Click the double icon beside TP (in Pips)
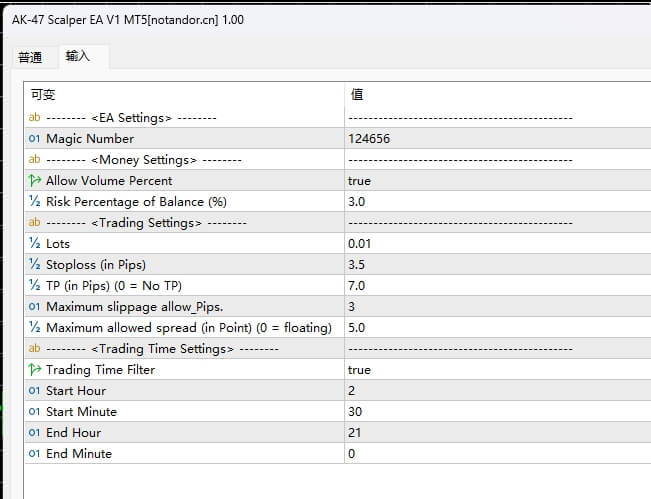The image size is (651, 499). pos(34,285)
